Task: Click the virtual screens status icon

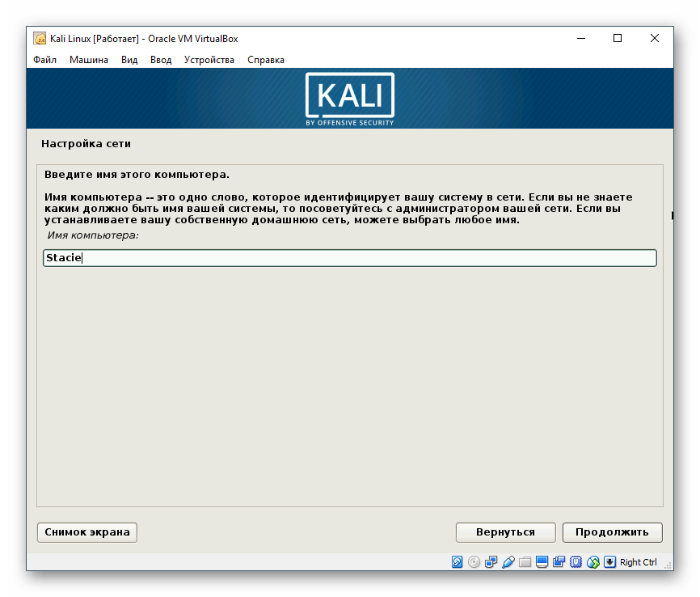Action: 560,562
